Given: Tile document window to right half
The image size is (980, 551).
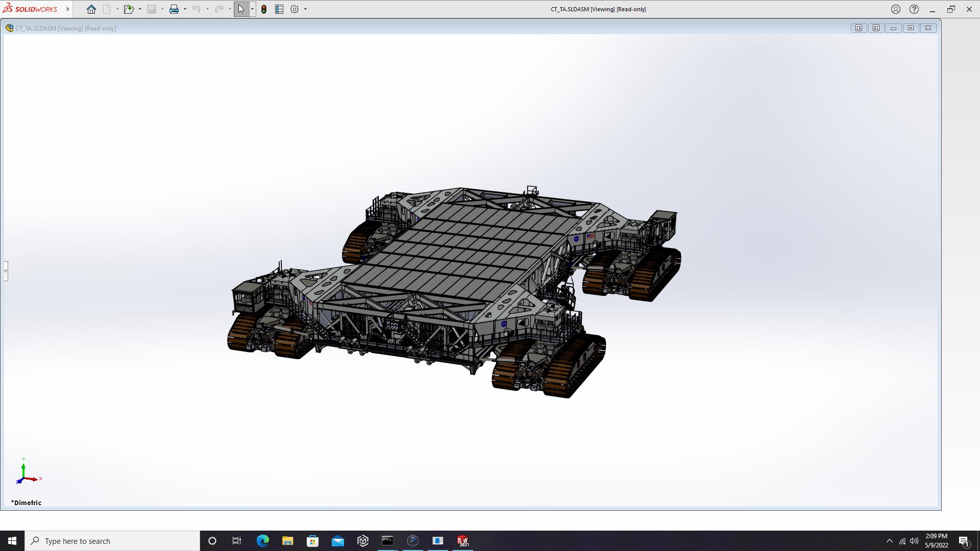Looking at the screenshot, I should pos(876,28).
